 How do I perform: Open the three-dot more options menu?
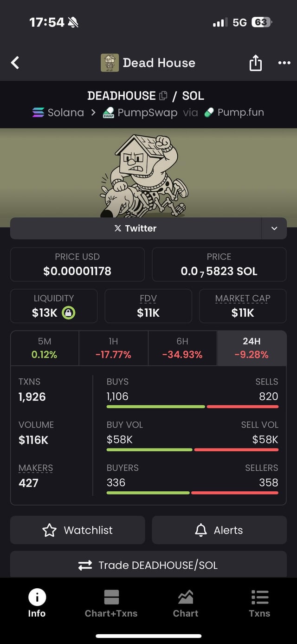(x=284, y=63)
